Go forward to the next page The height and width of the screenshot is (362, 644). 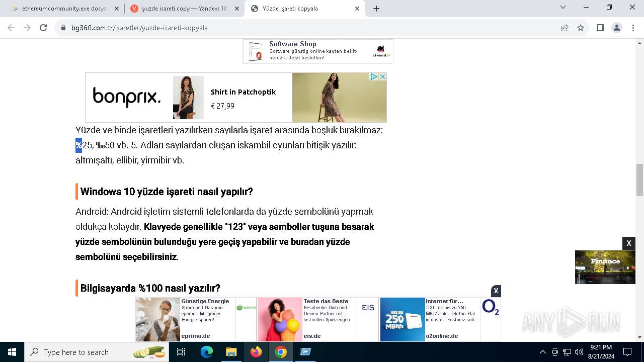(x=27, y=28)
